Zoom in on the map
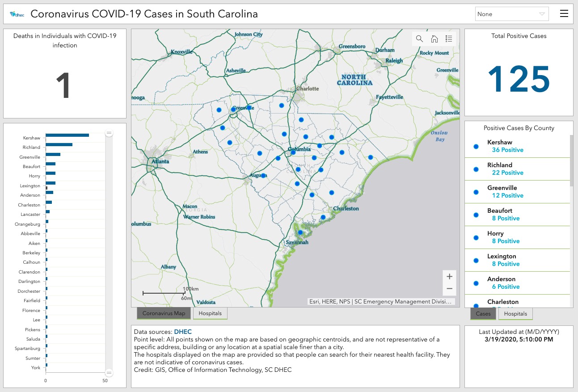This screenshot has height=392, width=578. [x=449, y=277]
